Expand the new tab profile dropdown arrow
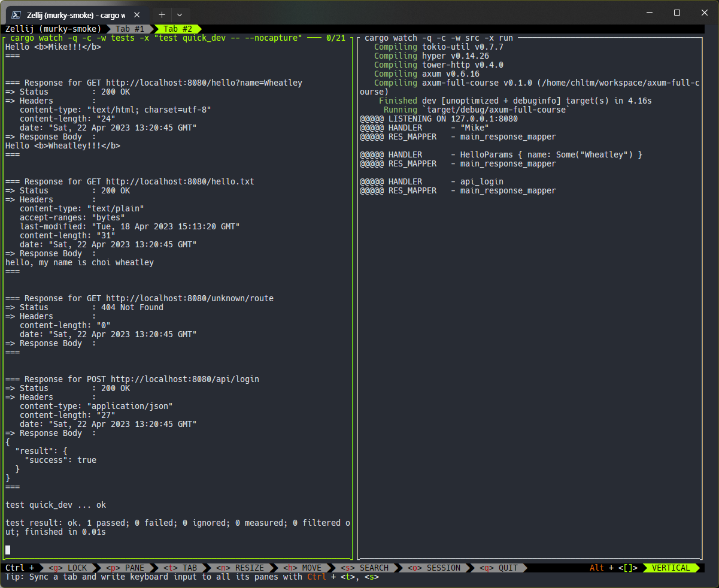 coord(180,14)
